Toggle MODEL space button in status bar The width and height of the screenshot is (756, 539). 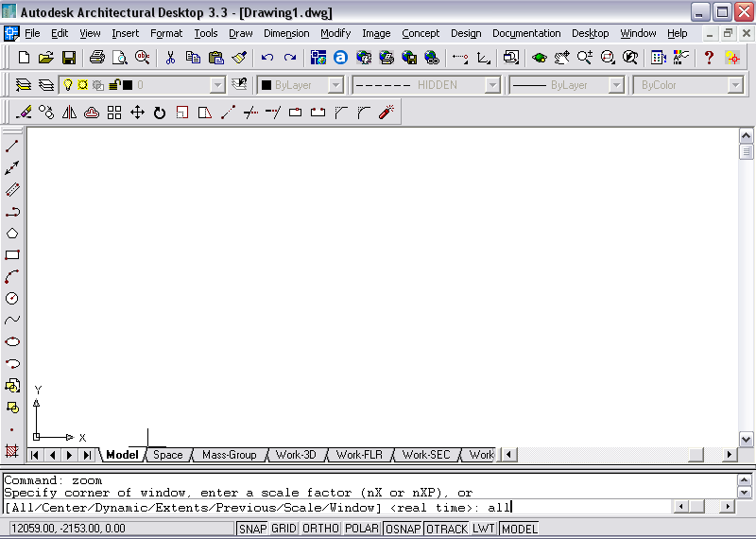click(519, 529)
